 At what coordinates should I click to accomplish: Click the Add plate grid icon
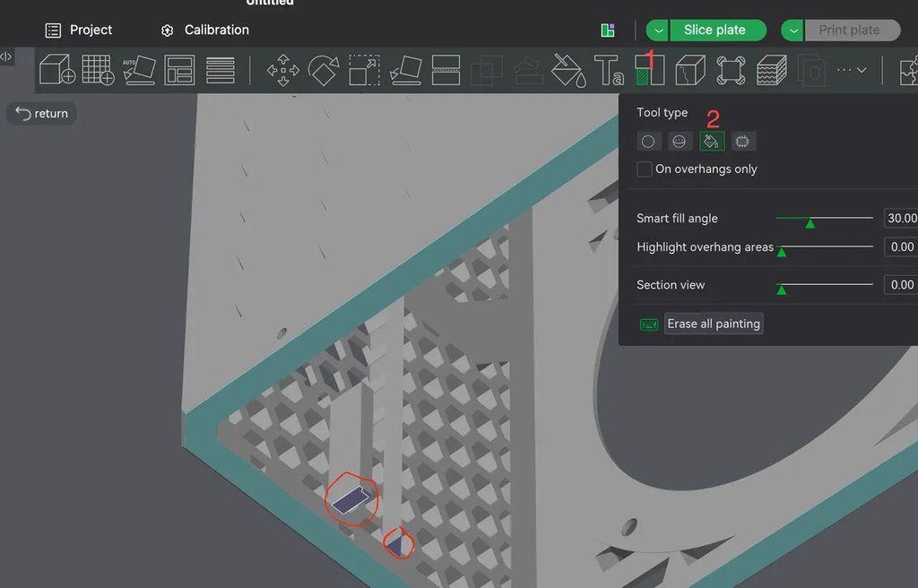[x=98, y=70]
